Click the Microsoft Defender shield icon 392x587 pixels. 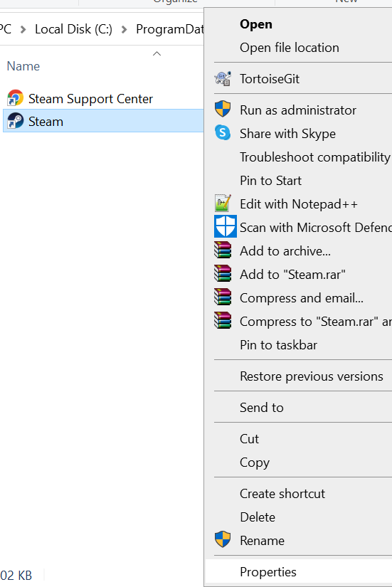(x=226, y=226)
